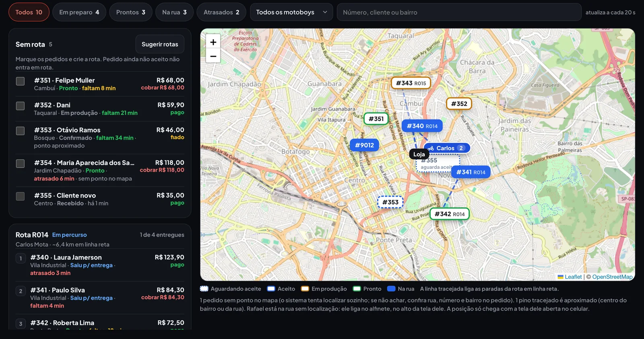
Task: Open map pin #351
Action: 376,119
